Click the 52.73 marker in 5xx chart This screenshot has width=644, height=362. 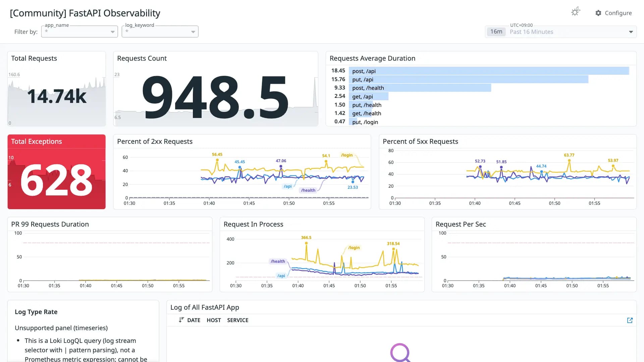click(480, 167)
